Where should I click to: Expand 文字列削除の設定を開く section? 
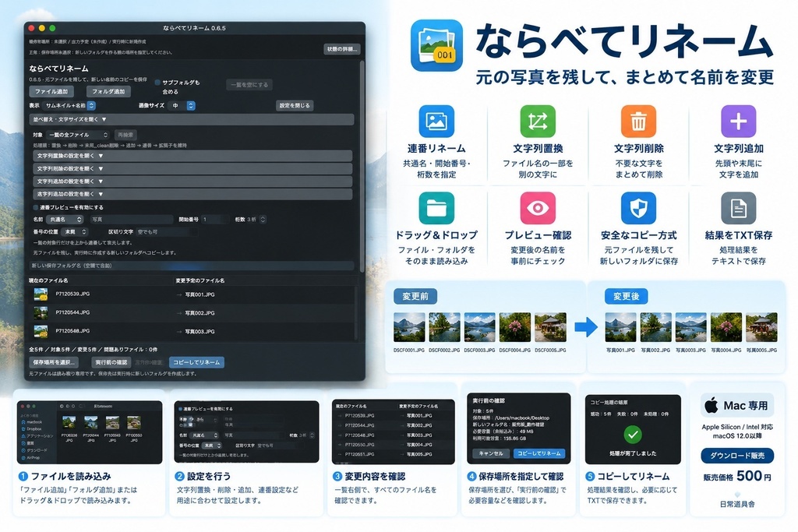(192, 168)
